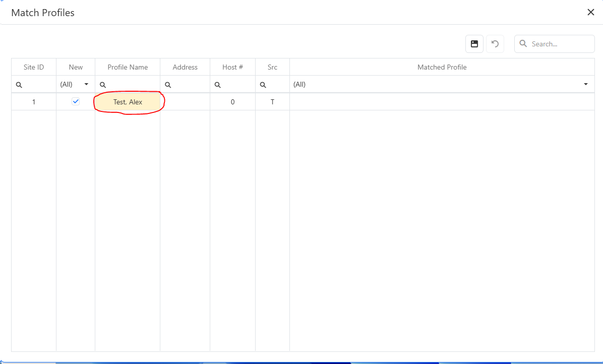The image size is (603, 364).
Task: Click the save icon button in toolbar
Action: point(474,44)
